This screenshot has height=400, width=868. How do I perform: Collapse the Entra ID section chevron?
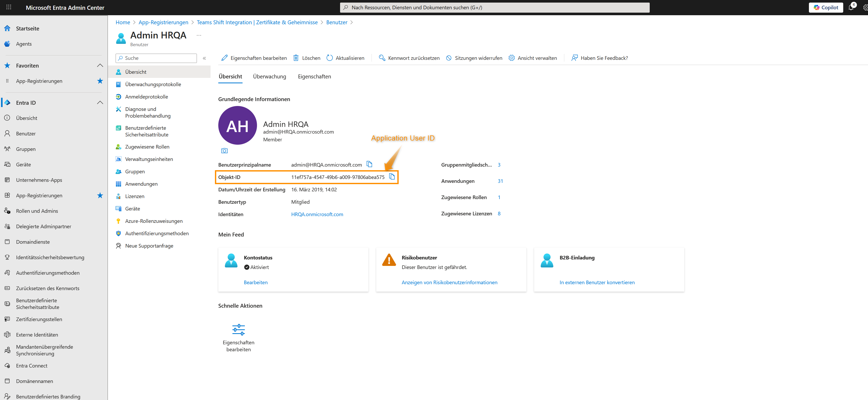pos(100,102)
